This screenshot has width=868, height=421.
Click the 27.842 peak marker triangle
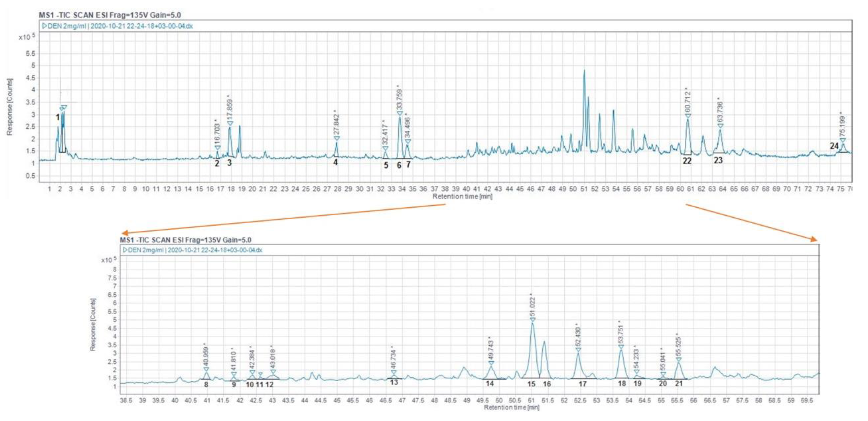337,138
